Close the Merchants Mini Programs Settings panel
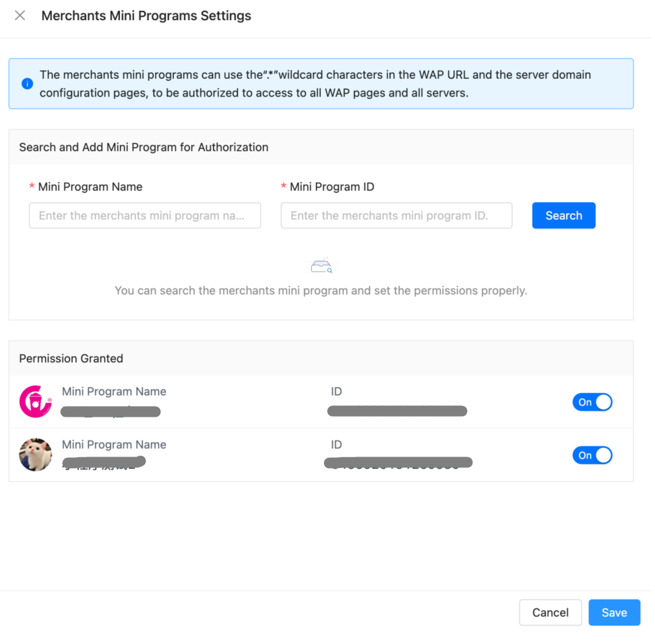 tap(20, 16)
